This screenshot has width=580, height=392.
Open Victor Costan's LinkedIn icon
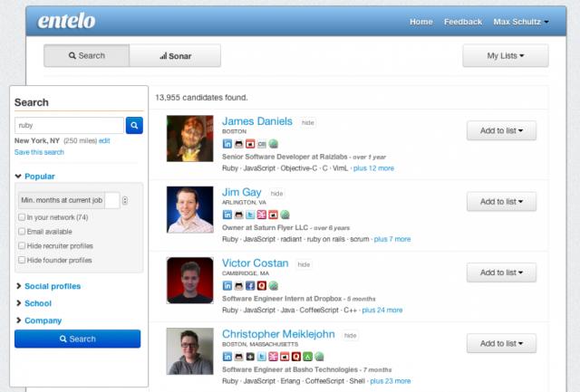[x=227, y=285]
